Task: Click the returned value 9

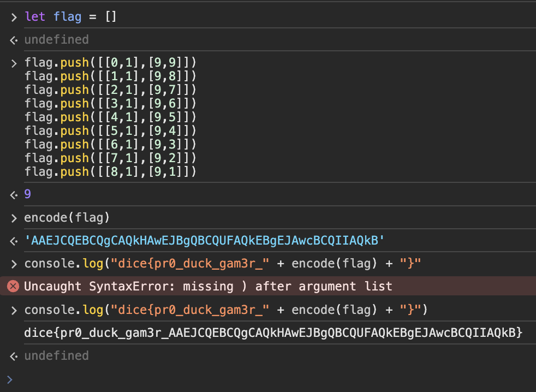Action: 28,194
